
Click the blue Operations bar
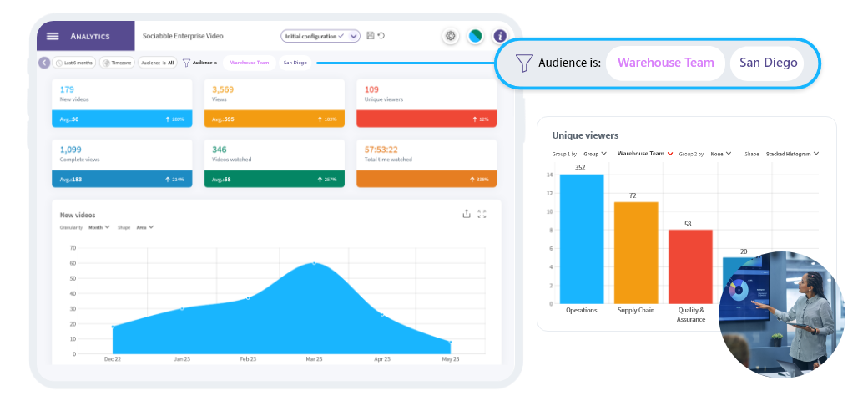[582, 239]
